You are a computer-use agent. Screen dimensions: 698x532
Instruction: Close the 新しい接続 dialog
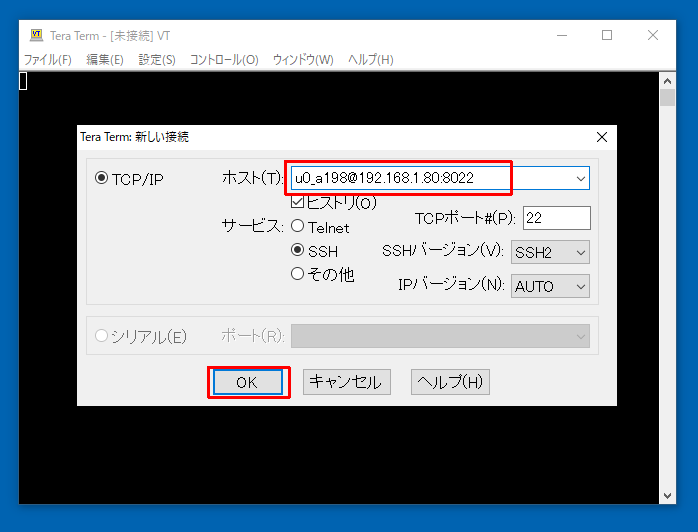(602, 137)
